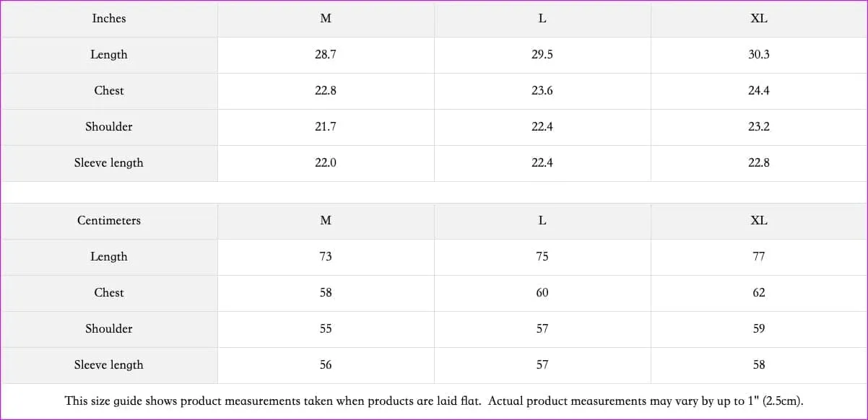This screenshot has height=420, width=868.
Task: Click the 59 shoulder value
Action: click(758, 329)
